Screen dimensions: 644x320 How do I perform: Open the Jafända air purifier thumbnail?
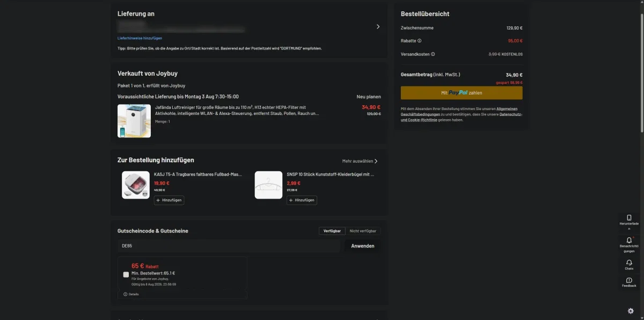[x=134, y=121]
